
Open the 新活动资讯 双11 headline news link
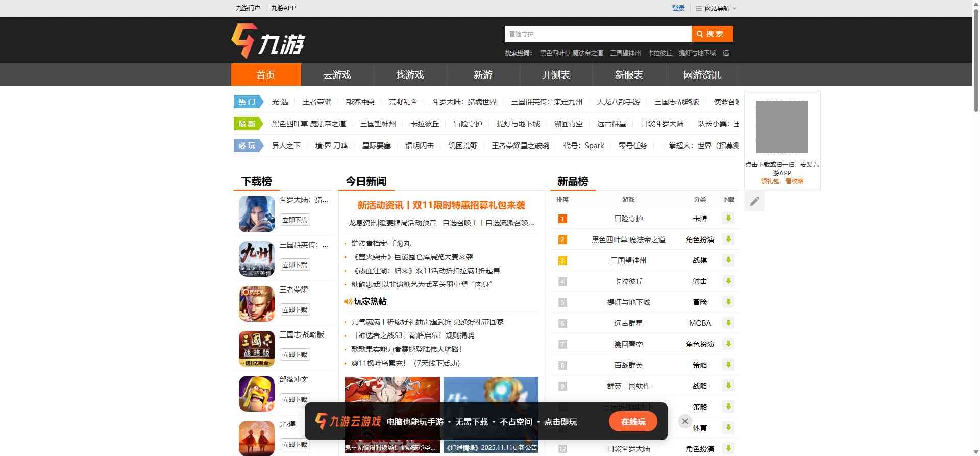[x=441, y=205]
